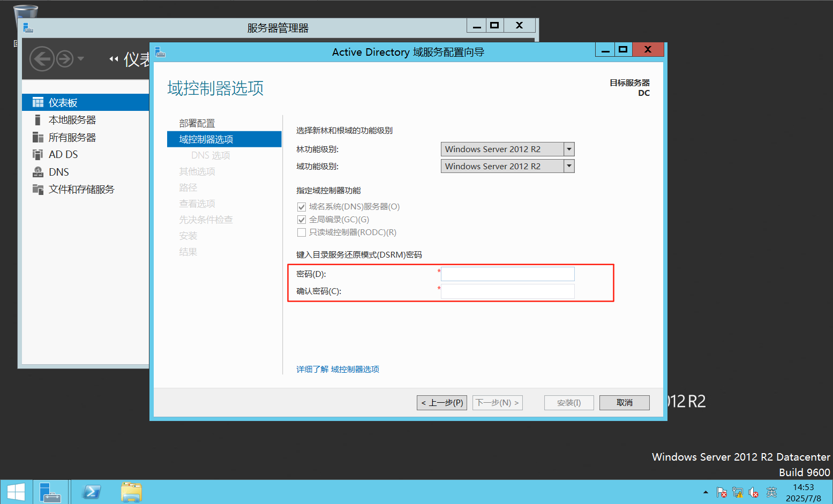Open 详细了解 域控制器选项 help link
The width and height of the screenshot is (833, 504).
pyautogui.click(x=337, y=369)
